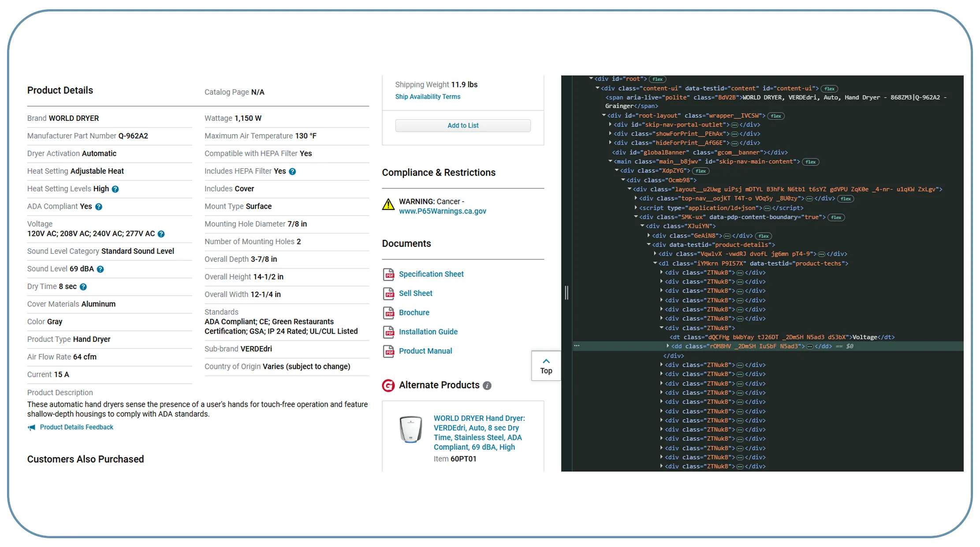
Task: Click help icon beside Sound Level 69 dBA
Action: (x=101, y=270)
